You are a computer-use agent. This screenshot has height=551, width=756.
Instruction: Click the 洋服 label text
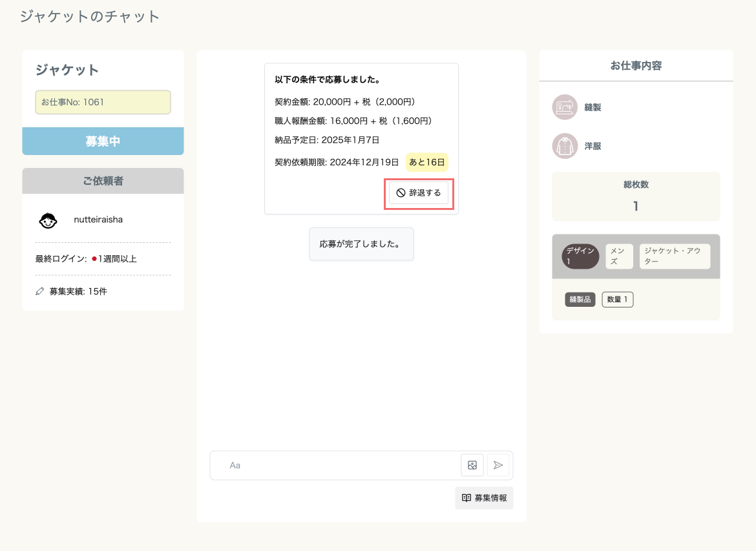593,145
